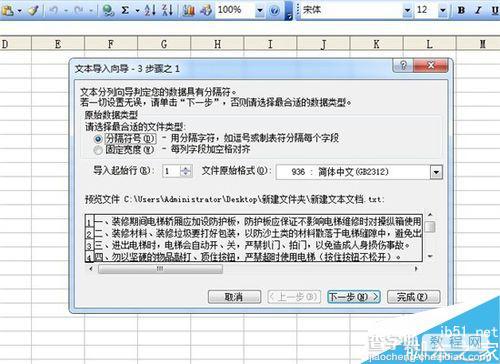Click the 下一步 next button
Screen dimensions: 500x364
tap(354, 297)
